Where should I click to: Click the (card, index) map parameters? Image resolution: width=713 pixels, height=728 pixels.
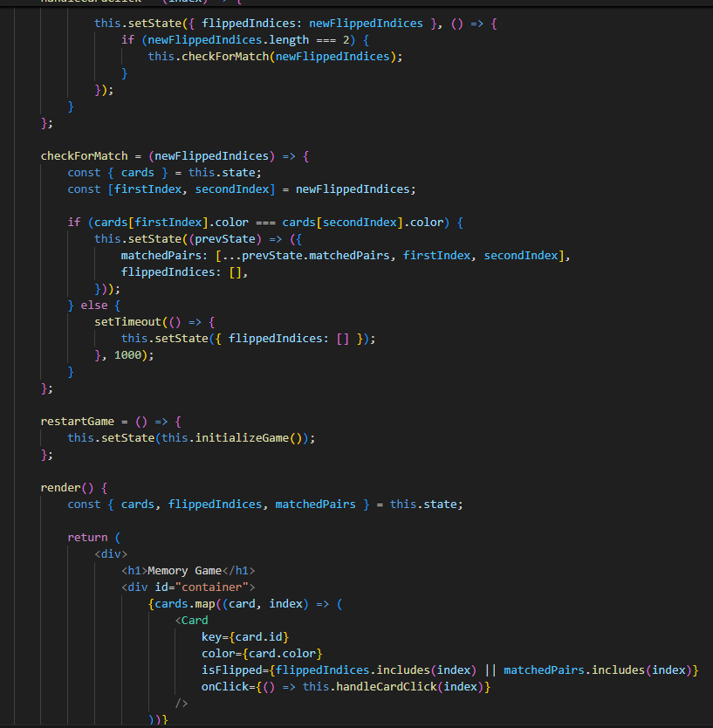tap(265, 604)
